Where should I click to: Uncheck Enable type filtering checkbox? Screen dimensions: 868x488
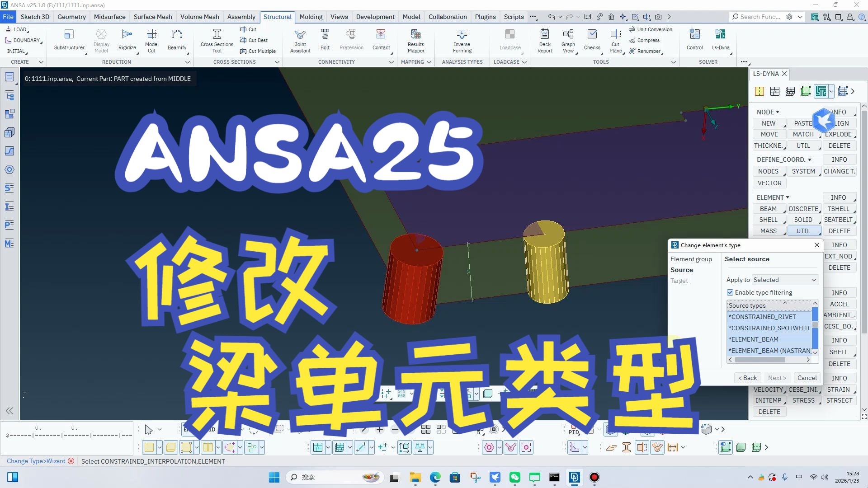point(730,292)
